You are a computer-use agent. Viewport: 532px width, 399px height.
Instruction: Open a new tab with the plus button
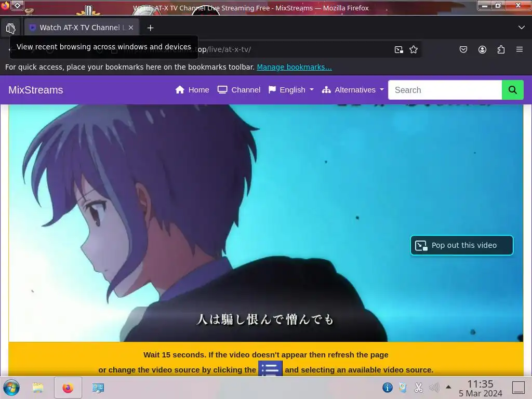click(150, 28)
